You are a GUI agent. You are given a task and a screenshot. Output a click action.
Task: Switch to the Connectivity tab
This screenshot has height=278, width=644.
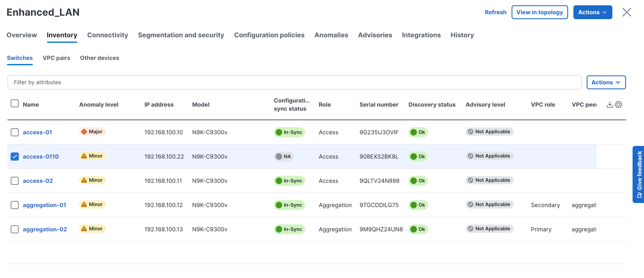pos(108,35)
